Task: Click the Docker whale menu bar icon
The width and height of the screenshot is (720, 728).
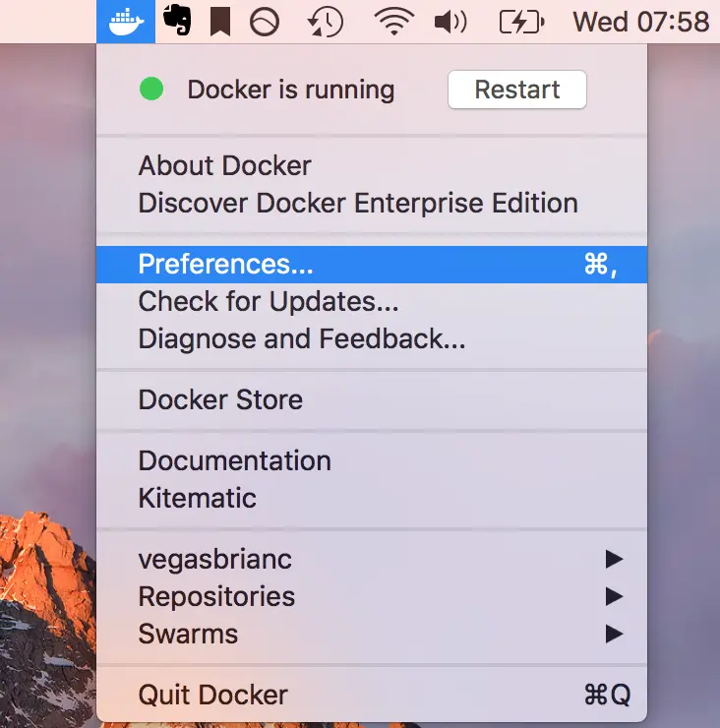Action: (x=126, y=22)
